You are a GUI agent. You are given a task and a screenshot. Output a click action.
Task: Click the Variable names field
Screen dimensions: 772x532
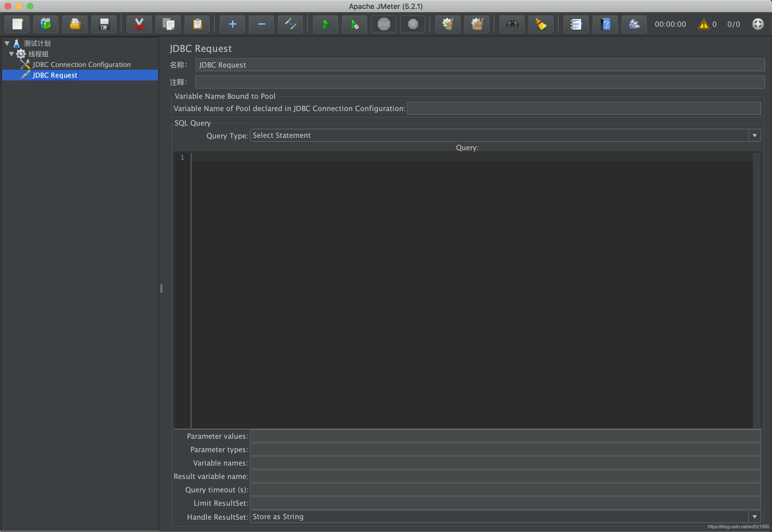tap(505, 463)
